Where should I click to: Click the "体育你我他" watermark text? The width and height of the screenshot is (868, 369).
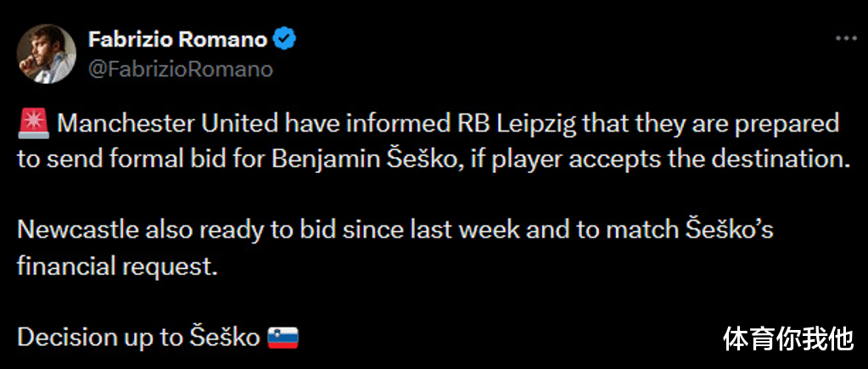[787, 339]
